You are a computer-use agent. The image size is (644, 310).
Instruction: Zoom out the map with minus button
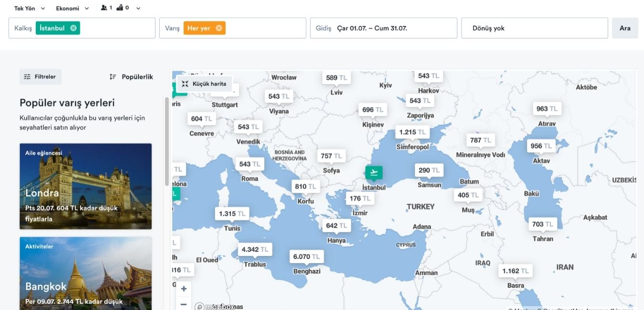(184, 304)
